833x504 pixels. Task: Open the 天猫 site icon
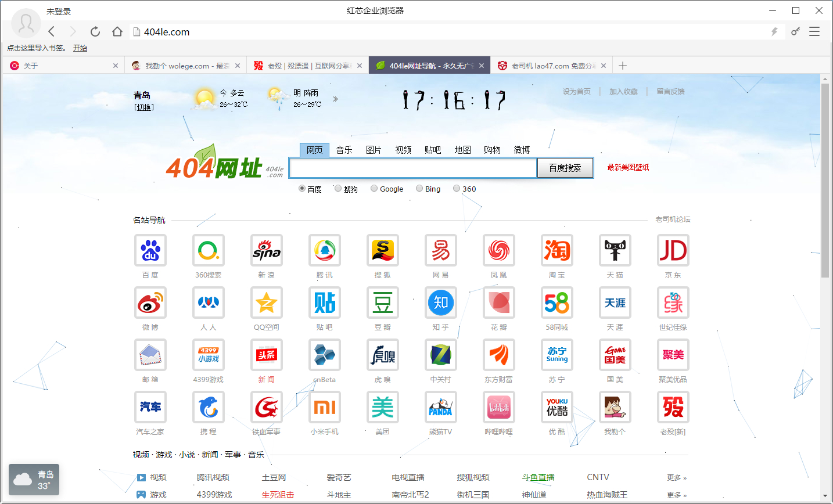tap(615, 250)
